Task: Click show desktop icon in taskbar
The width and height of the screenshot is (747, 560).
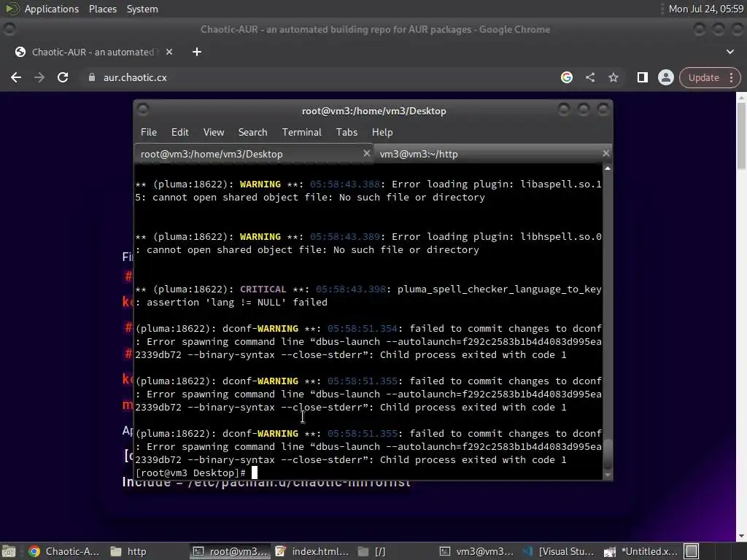Action: point(9,551)
